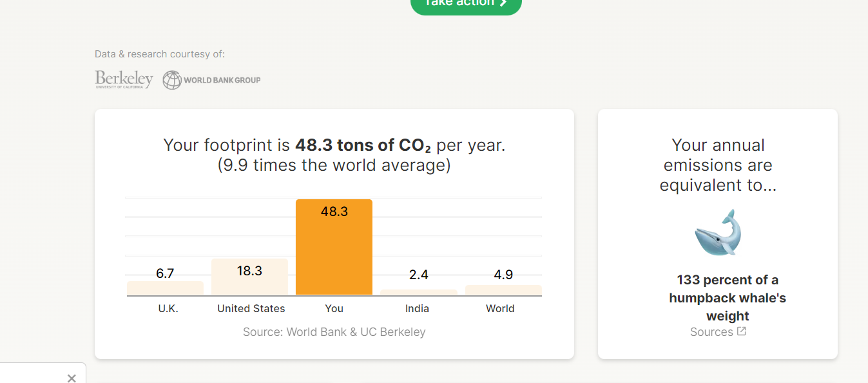Close the bottom-left popup with the X
Viewport: 868px width, 383px height.
click(72, 378)
